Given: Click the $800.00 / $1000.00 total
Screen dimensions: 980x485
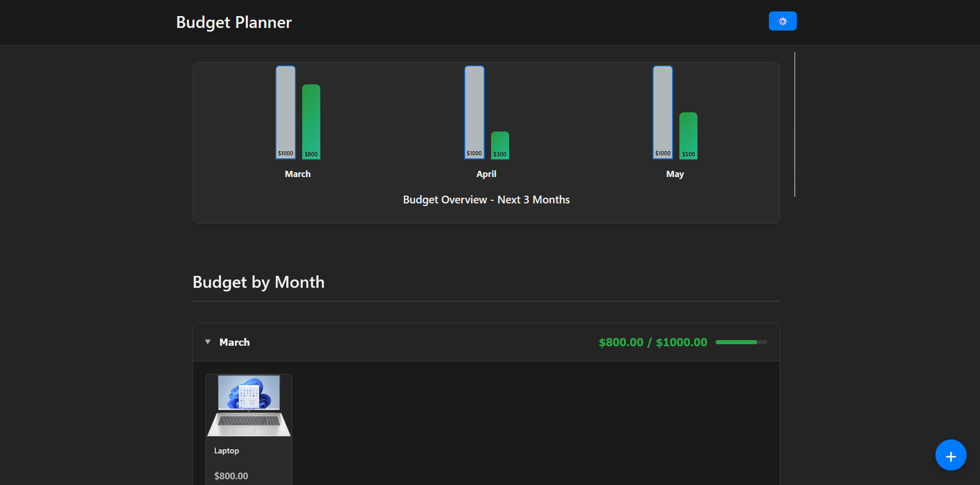Looking at the screenshot, I should [x=653, y=342].
